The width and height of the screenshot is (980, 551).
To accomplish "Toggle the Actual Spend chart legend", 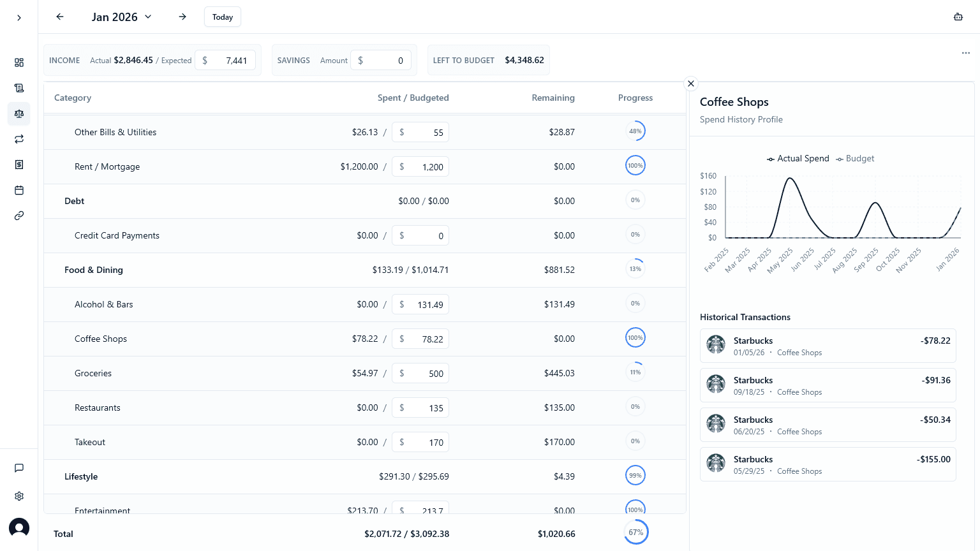I will point(798,158).
